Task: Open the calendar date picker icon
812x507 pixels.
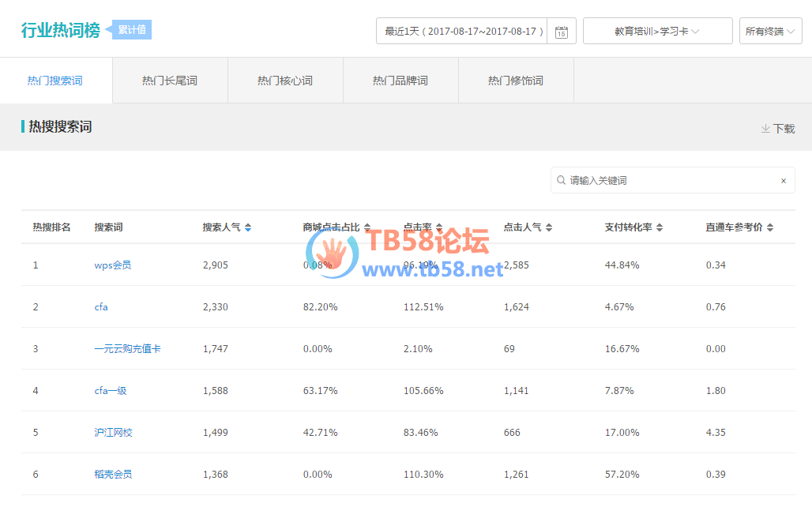Action: (561, 32)
